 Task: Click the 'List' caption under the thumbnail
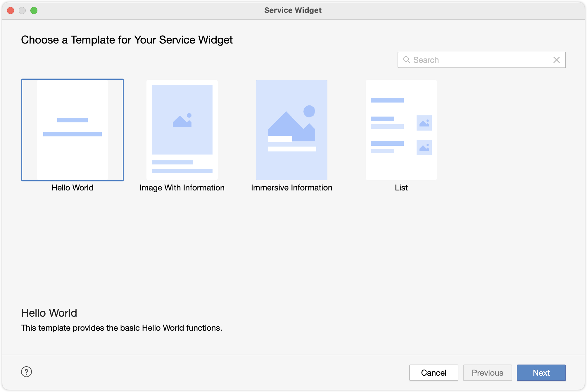click(x=401, y=188)
